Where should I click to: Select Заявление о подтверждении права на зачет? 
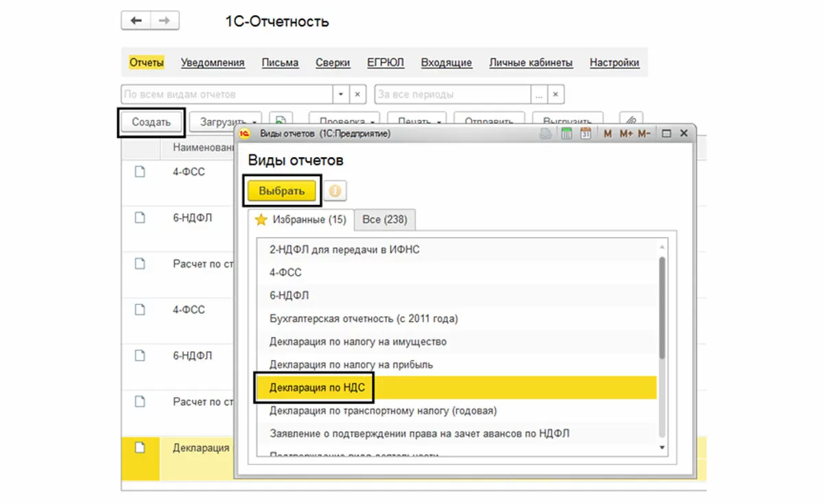click(x=457, y=433)
